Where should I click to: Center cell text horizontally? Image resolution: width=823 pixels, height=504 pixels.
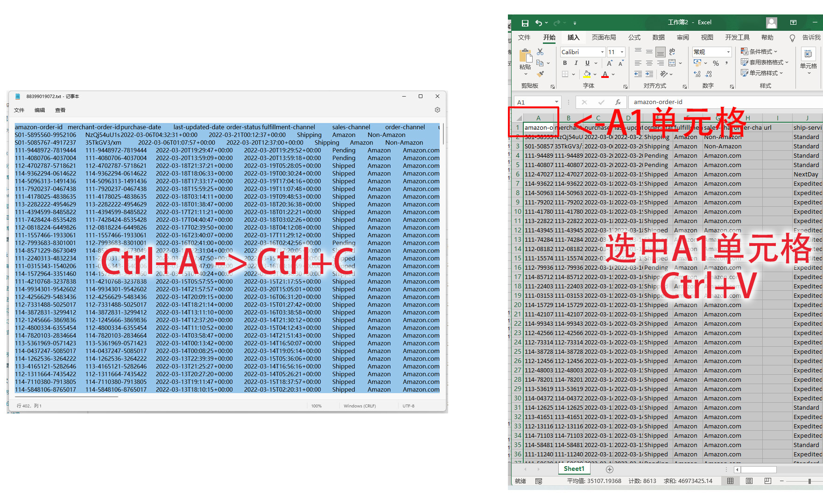tap(649, 63)
